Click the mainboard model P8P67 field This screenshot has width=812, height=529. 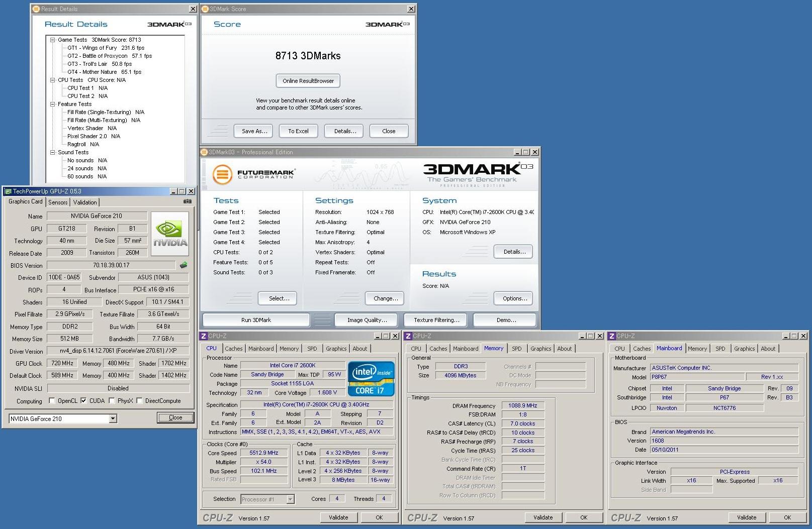click(697, 377)
